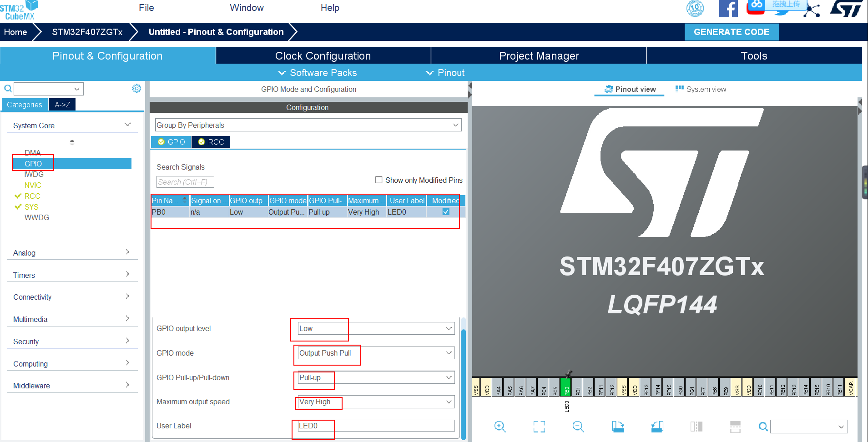Rotate the chip clockwise
This screenshot has height=442, width=868.
(x=618, y=427)
